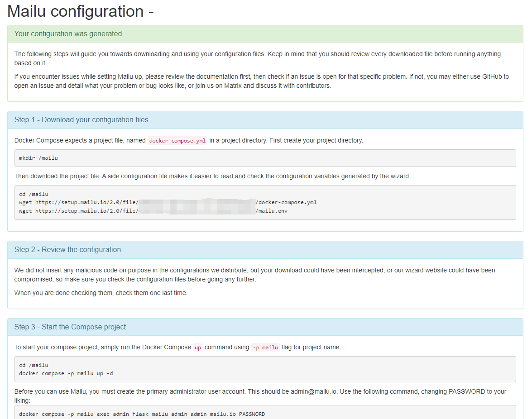This screenshot has width=532, height=419.
Task: Click the 'Mailu configuration -' page heading
Action: [81, 11]
